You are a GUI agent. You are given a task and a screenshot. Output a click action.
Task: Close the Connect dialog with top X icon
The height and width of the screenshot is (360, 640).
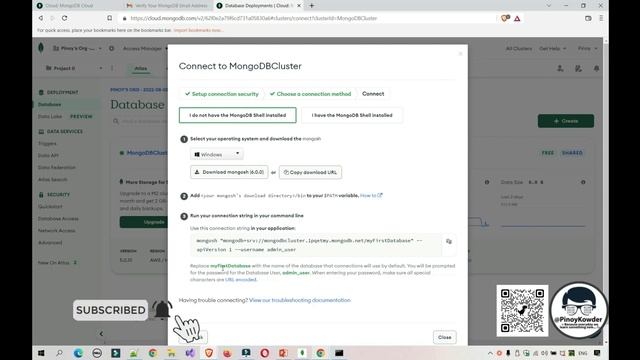(x=460, y=53)
